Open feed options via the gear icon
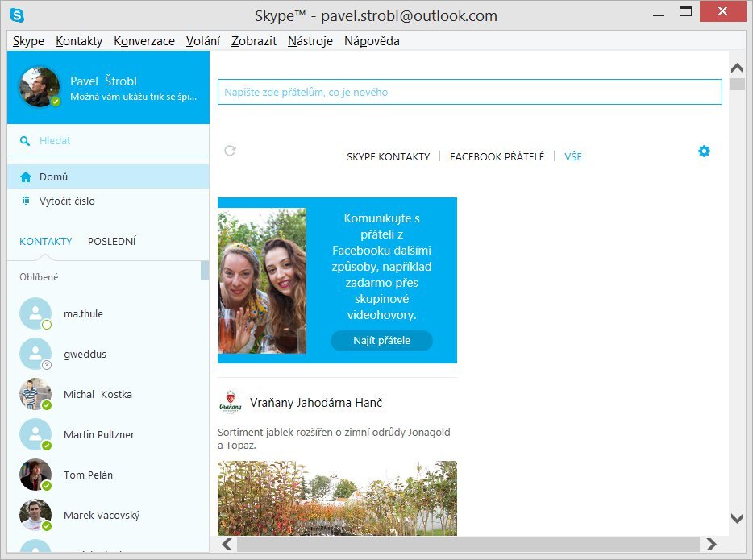The image size is (753, 560). (704, 151)
